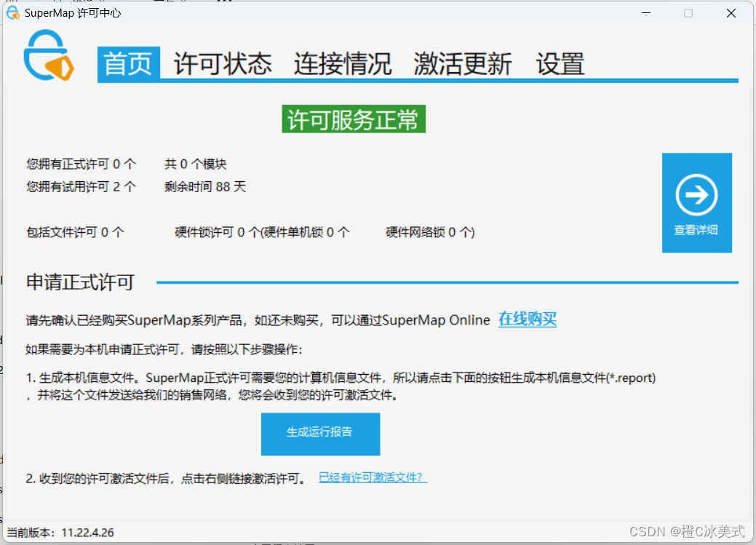Open the 已经有许可激活文件 link
The width and height of the screenshot is (756, 545).
pyautogui.click(x=372, y=477)
